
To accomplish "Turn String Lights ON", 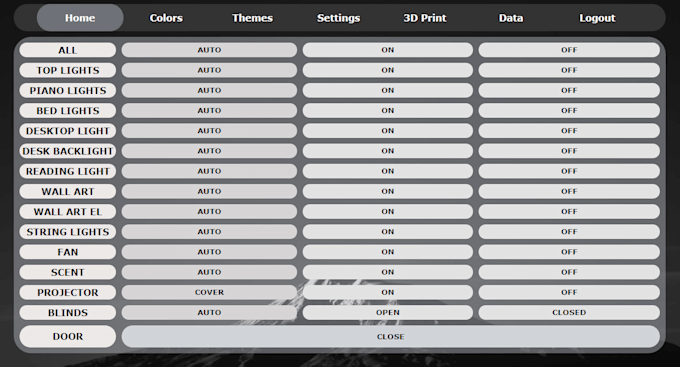I will click(x=388, y=231).
